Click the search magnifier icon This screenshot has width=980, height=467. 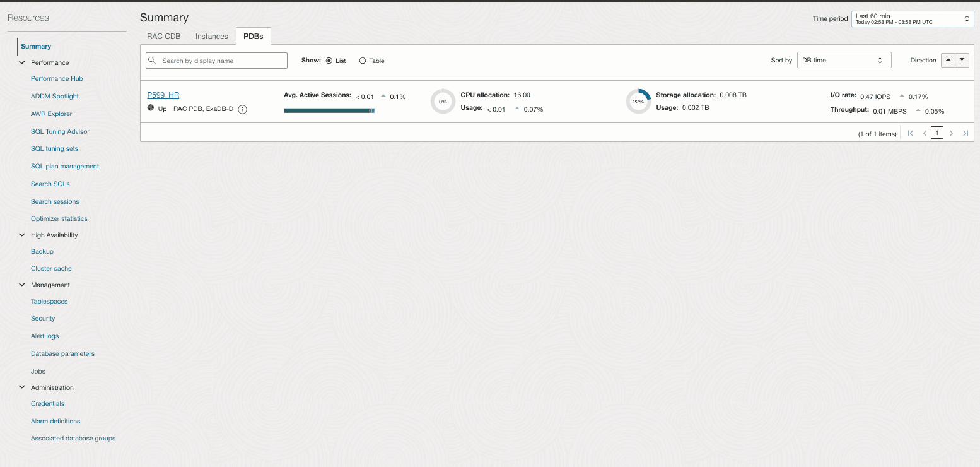(152, 61)
